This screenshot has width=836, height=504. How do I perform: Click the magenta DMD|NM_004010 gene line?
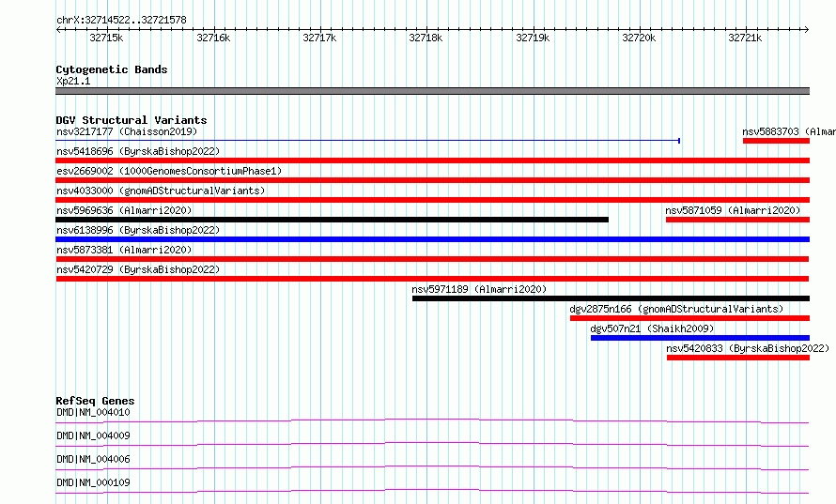point(432,420)
